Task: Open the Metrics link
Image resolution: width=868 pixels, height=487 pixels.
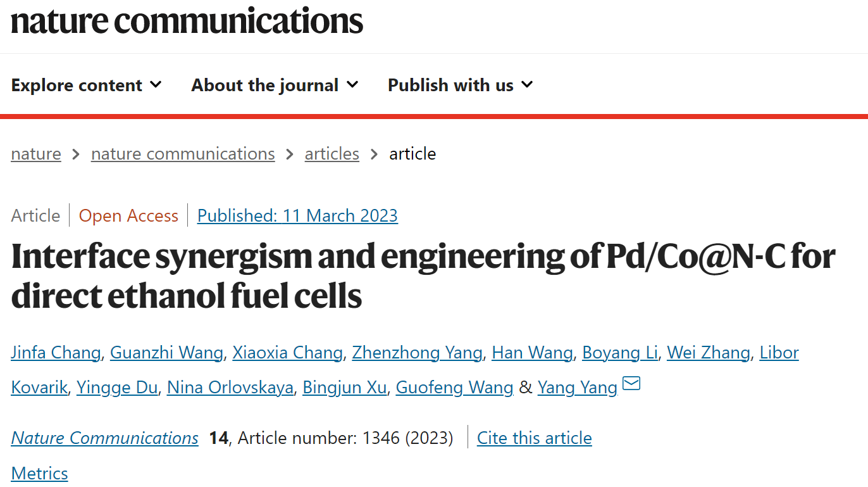Action: click(39, 474)
